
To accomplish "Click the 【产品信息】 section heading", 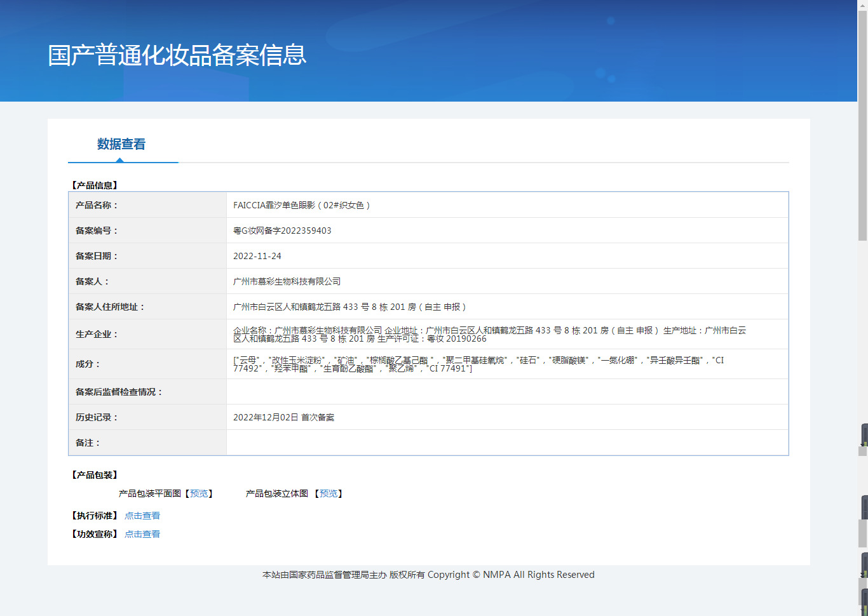I will [95, 185].
